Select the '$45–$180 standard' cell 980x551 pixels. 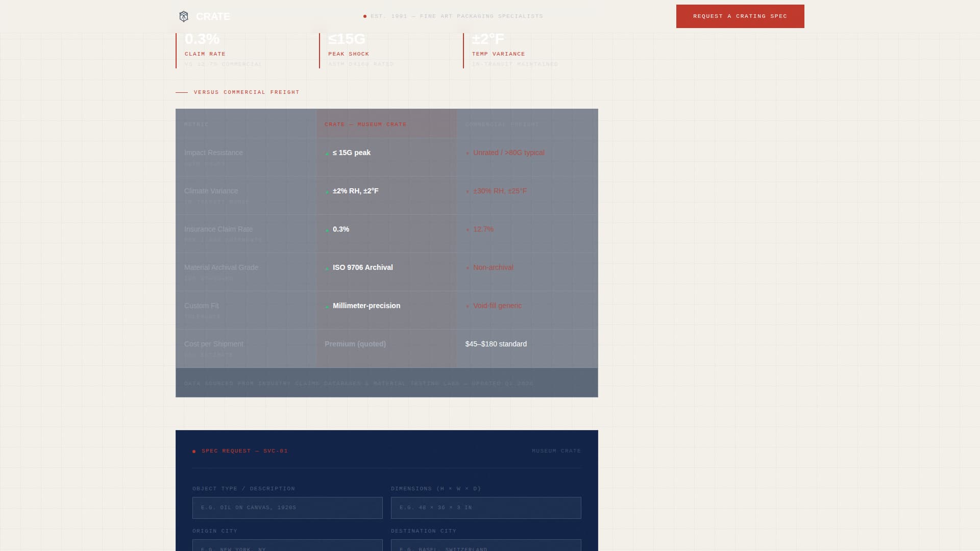tap(496, 344)
